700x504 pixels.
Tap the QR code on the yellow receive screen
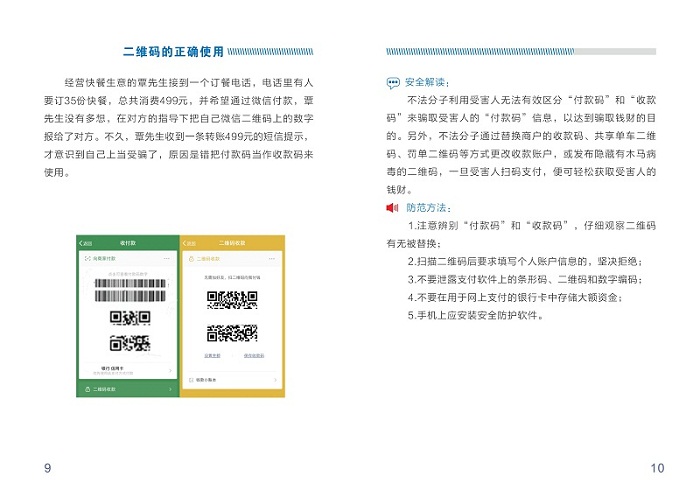[232, 317]
